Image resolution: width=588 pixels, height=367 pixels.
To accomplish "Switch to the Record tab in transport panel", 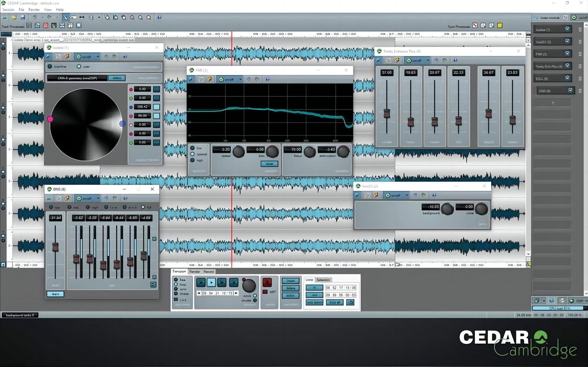I will tap(208, 271).
